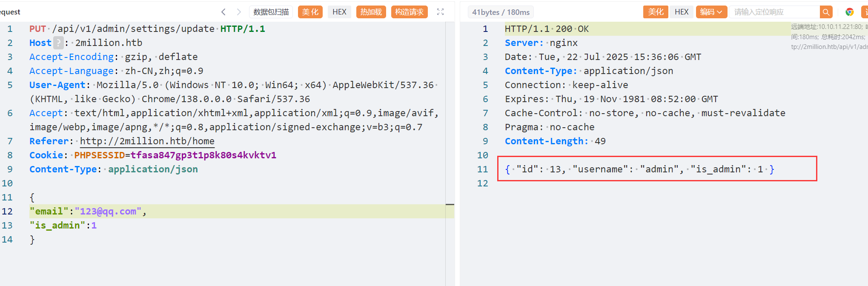Click the 热加载 hot reload button
The image size is (868, 286).
(371, 12)
